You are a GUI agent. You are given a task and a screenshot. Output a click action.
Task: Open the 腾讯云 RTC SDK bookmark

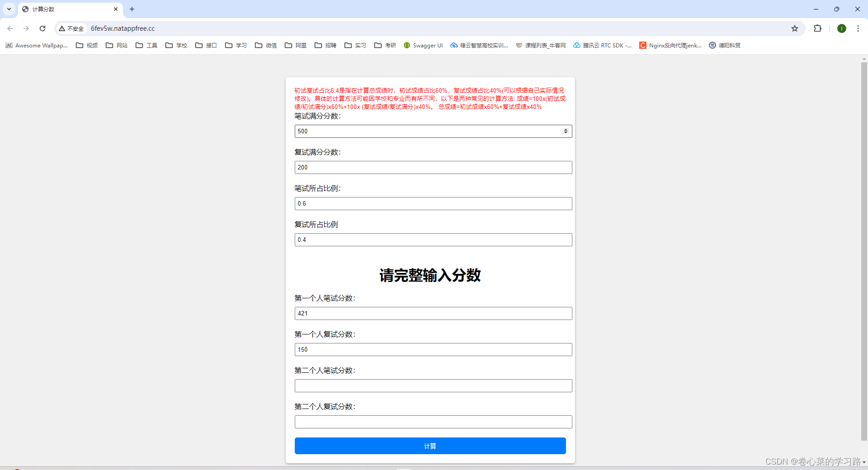coord(603,45)
